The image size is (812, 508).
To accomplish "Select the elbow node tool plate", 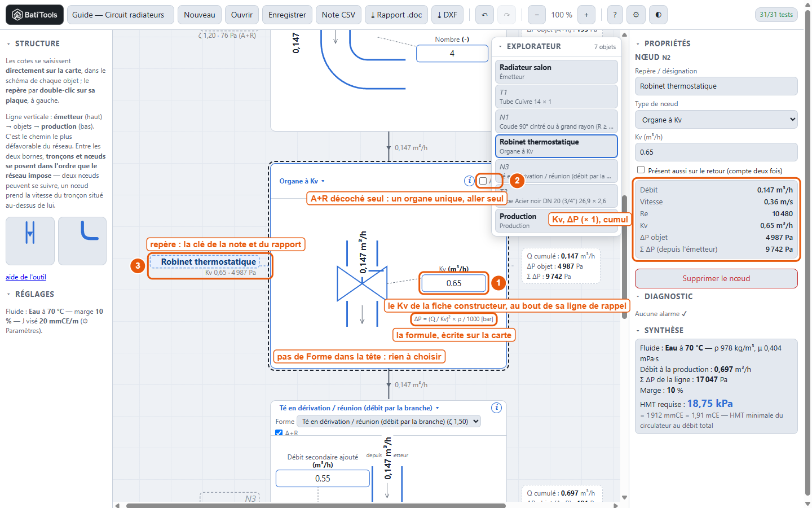I will (82, 240).
